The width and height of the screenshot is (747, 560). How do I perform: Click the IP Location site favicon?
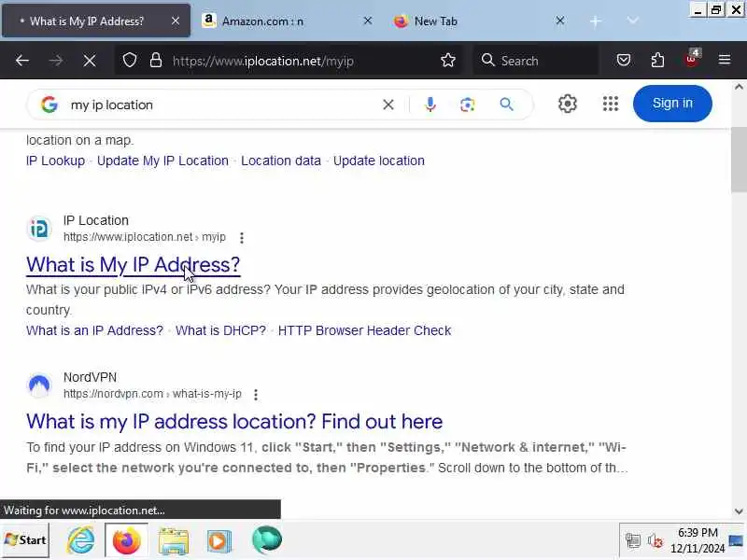click(39, 229)
